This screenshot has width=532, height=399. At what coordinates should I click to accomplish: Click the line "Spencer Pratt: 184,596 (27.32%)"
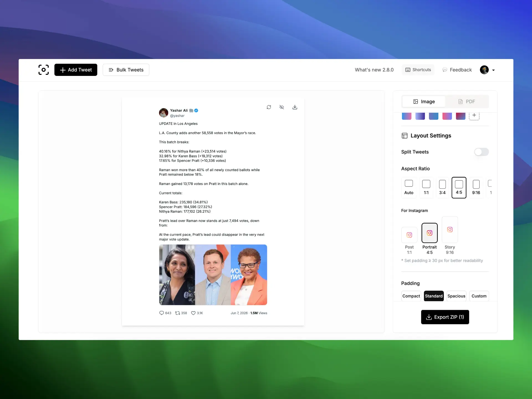[x=186, y=207]
